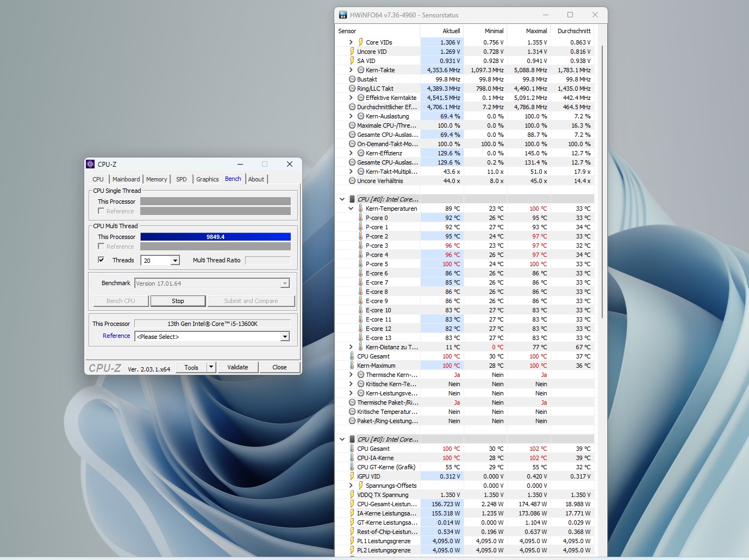Click the Multi Thread Ratio field

point(267,260)
